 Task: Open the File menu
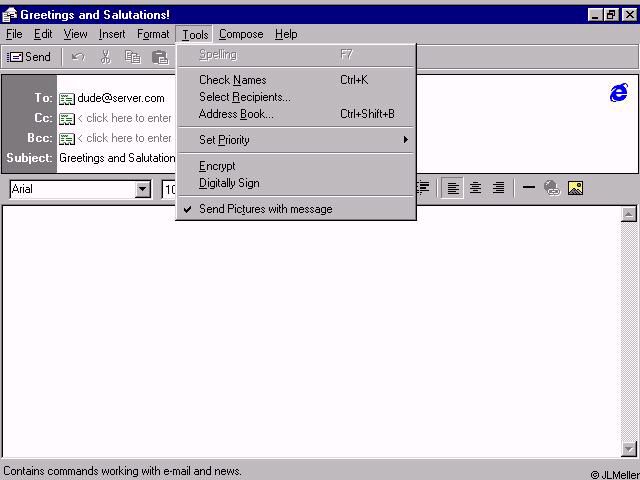click(x=14, y=34)
